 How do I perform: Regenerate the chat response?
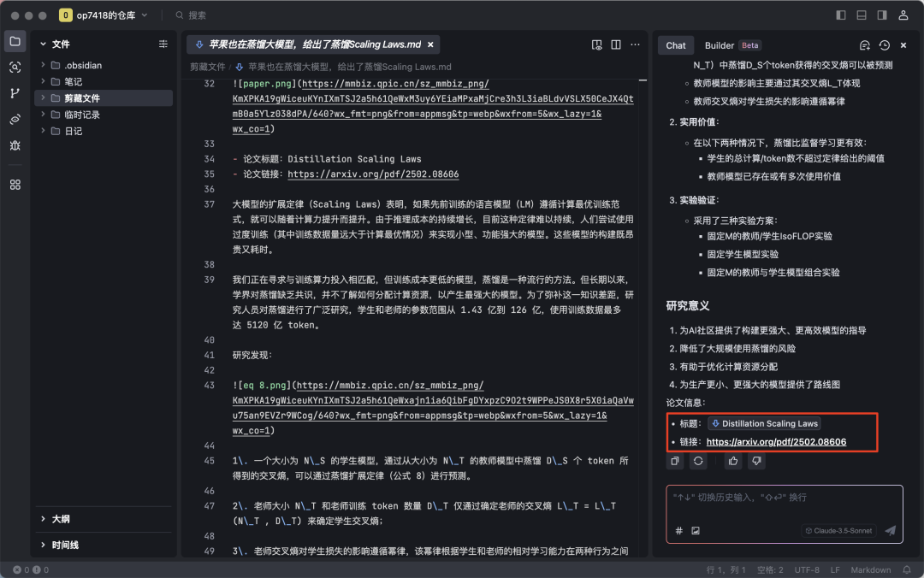click(698, 461)
